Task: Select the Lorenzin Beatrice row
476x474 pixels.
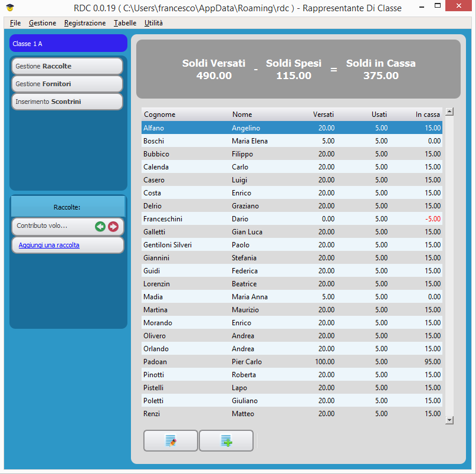Action: [292, 284]
